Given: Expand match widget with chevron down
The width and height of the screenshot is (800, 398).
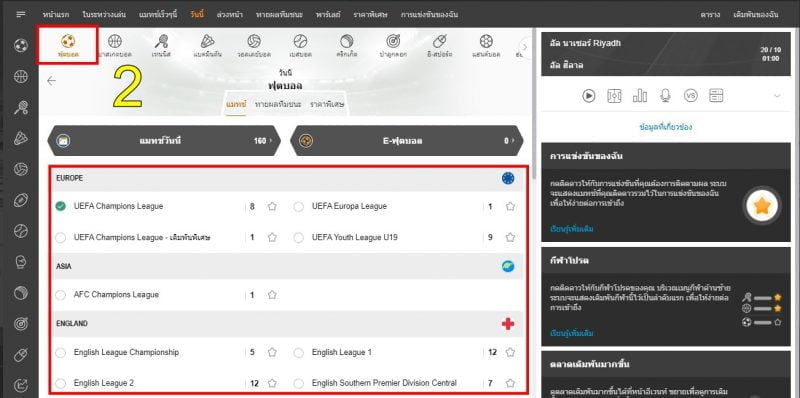Looking at the screenshot, I should point(777,96).
